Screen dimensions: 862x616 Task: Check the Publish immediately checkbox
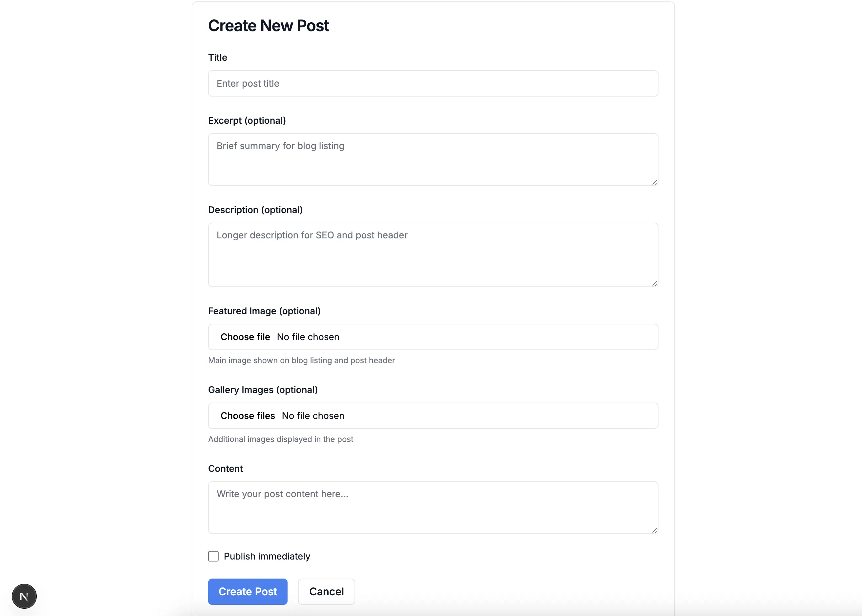[213, 556]
